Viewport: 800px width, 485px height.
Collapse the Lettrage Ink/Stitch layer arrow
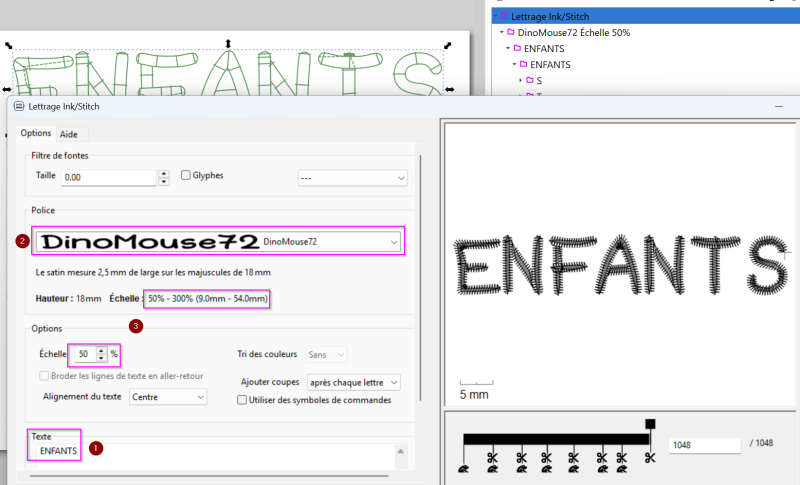[x=495, y=16]
